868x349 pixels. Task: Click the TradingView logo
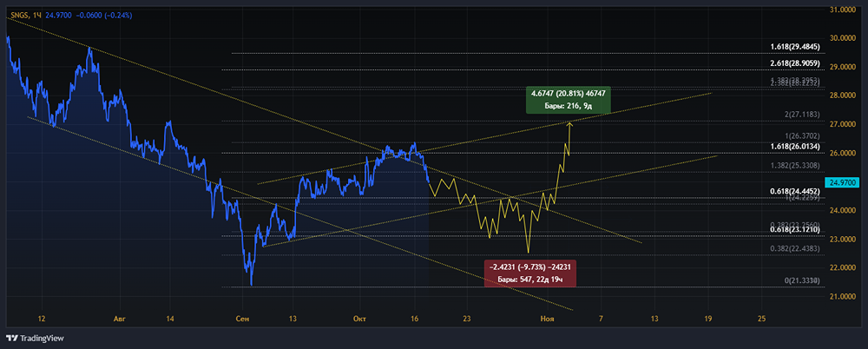click(x=35, y=338)
